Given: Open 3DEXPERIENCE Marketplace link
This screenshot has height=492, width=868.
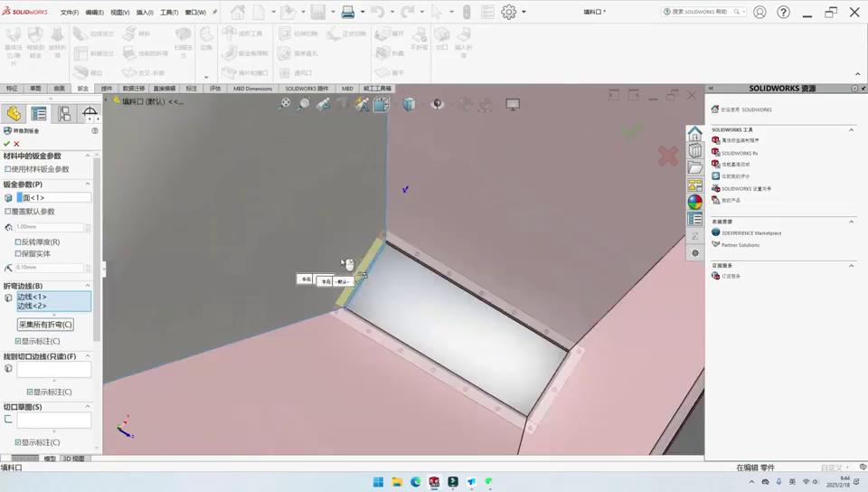Looking at the screenshot, I should tap(750, 233).
